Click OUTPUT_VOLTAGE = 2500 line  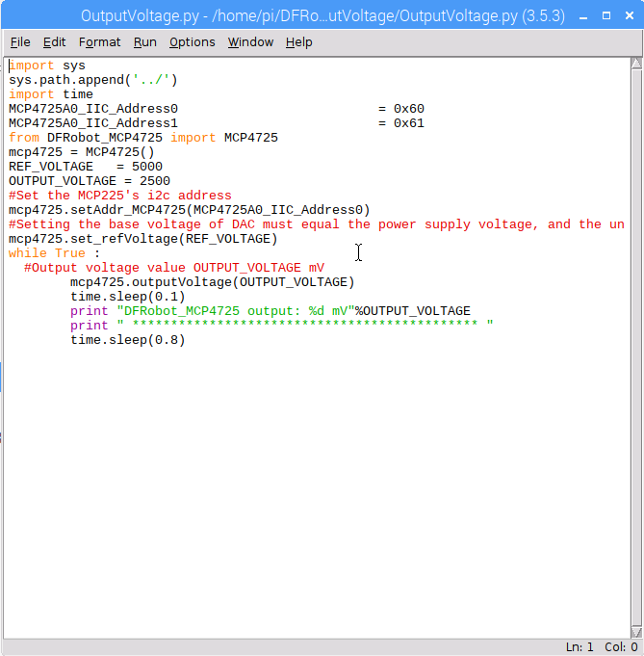coord(90,181)
